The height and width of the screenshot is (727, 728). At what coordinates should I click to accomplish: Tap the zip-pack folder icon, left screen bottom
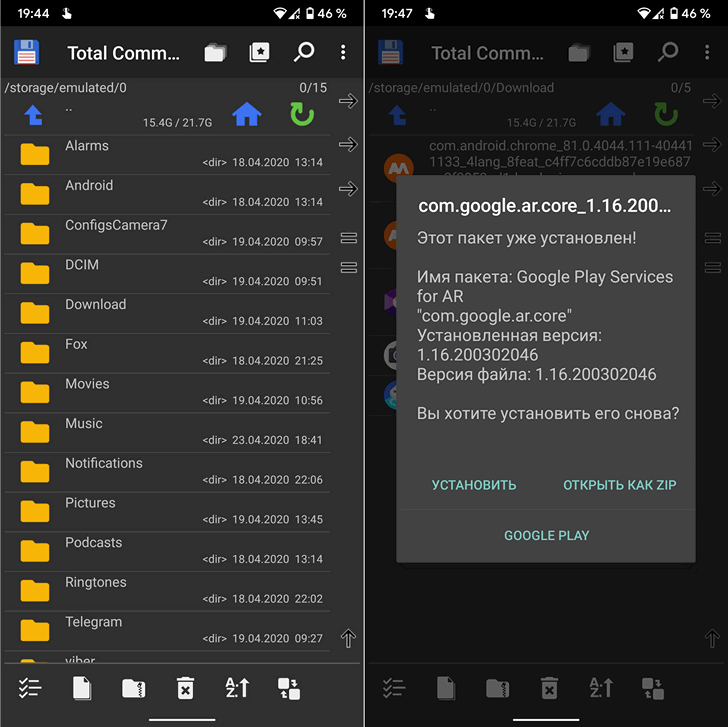134,688
